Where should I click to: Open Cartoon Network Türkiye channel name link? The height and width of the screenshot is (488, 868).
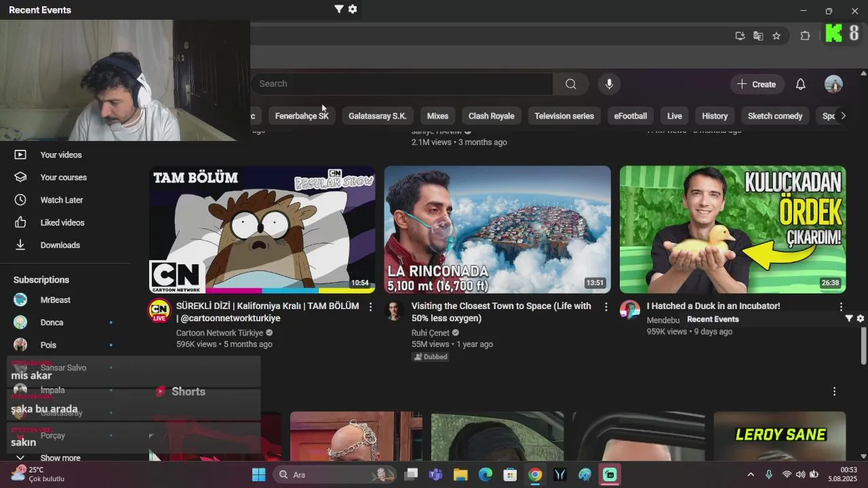pos(220,333)
